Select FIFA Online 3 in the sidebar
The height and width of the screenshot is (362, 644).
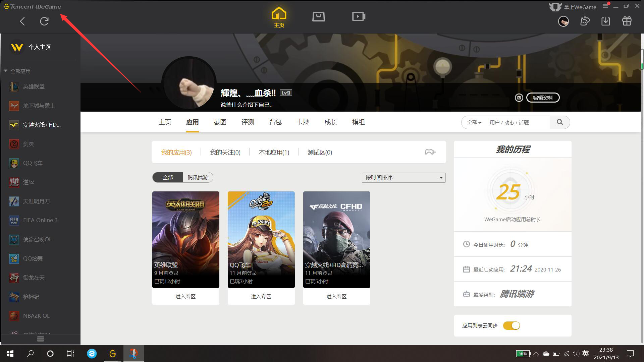tap(40, 220)
